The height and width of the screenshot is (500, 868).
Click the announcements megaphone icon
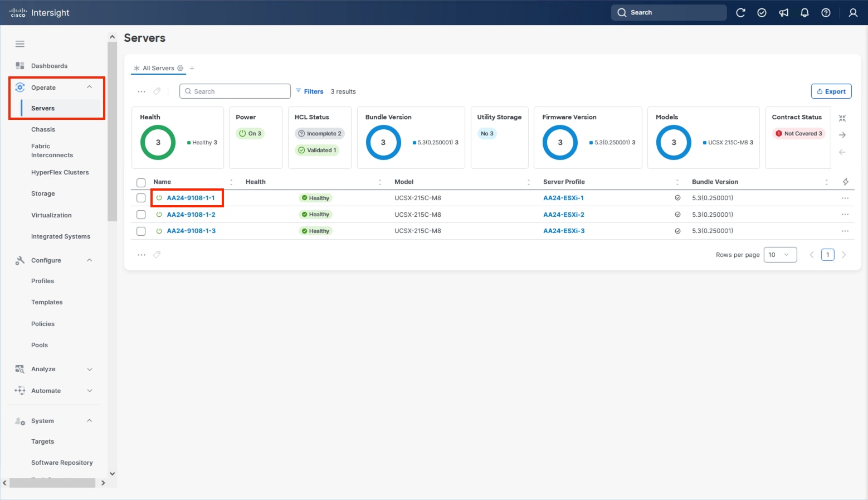(783, 13)
